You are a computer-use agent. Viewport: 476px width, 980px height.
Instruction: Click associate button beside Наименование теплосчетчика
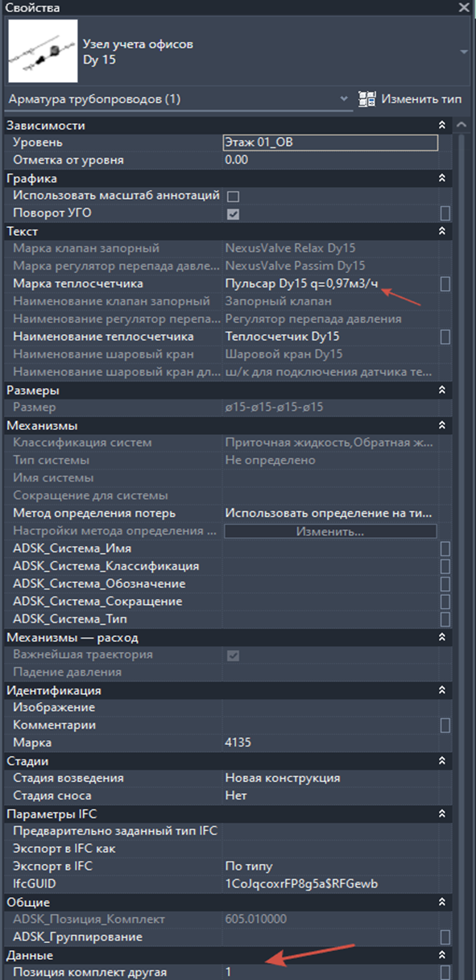(445, 337)
